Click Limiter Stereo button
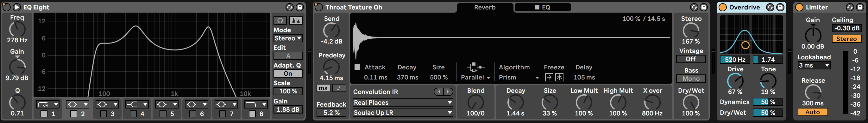Screen dimensions: 868x123 pos(846,39)
